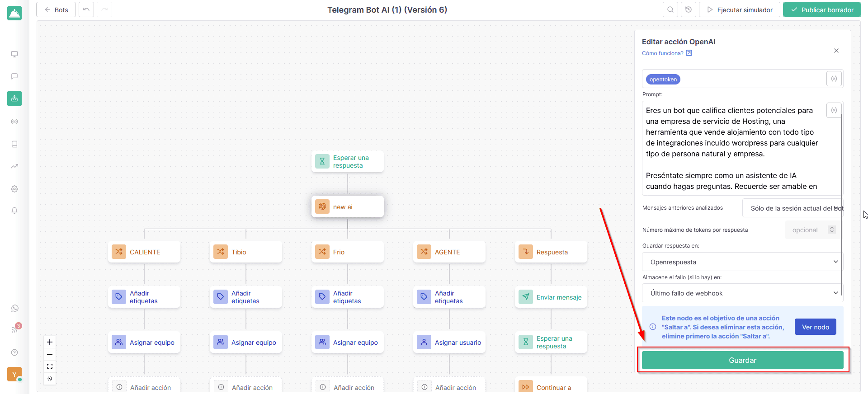Open the book knowledge base sidebar icon
Image resolution: width=868 pixels, height=394 pixels.
(x=14, y=144)
